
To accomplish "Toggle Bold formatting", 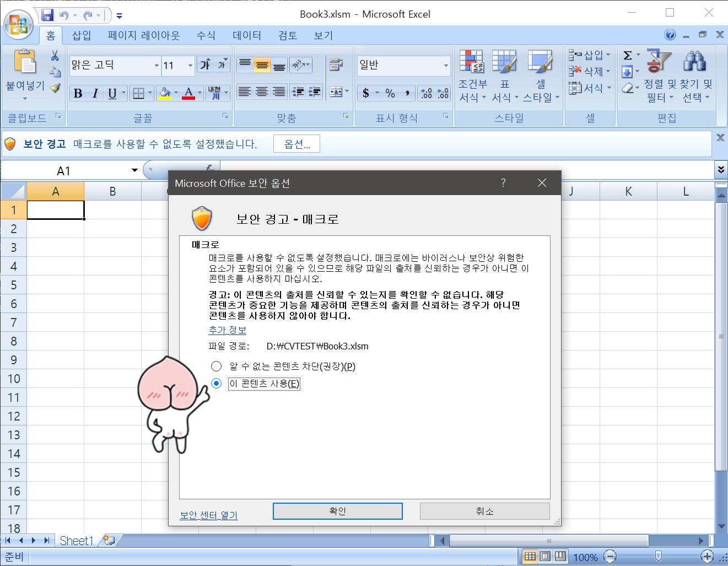I will tap(78, 93).
